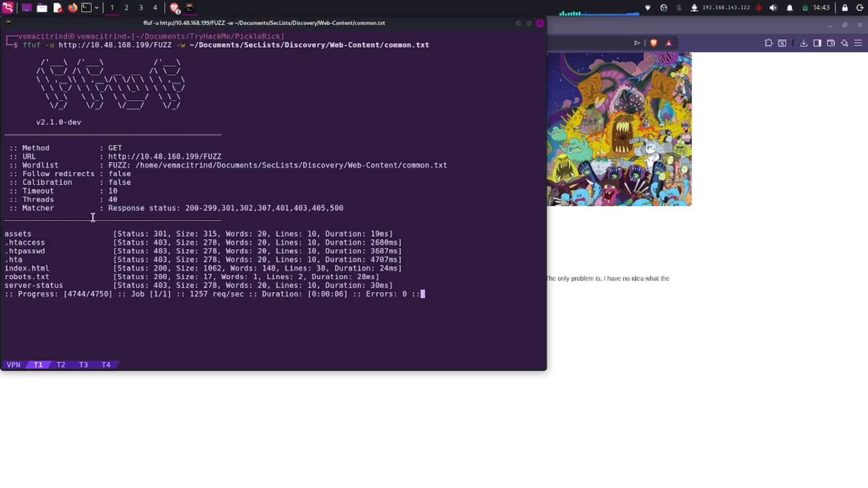This screenshot has height=488, width=868.
Task: Open the Brave hamburger main menu
Action: 858,43
